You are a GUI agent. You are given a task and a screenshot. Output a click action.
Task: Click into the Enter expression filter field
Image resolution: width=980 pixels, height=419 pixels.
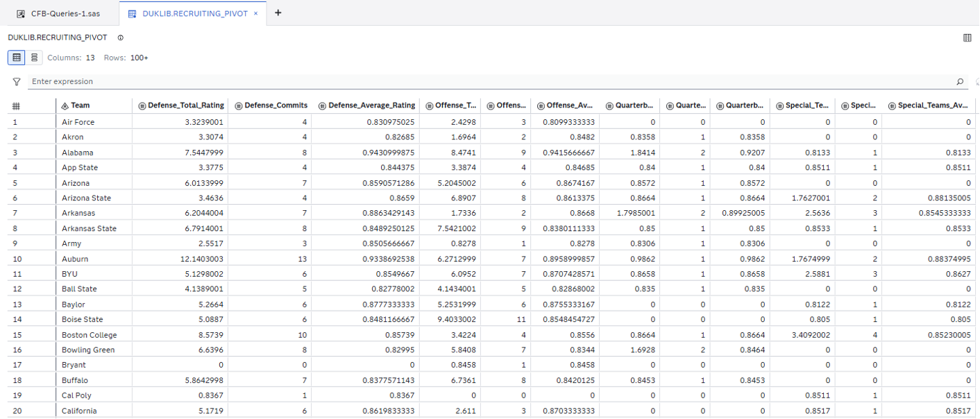coord(486,82)
